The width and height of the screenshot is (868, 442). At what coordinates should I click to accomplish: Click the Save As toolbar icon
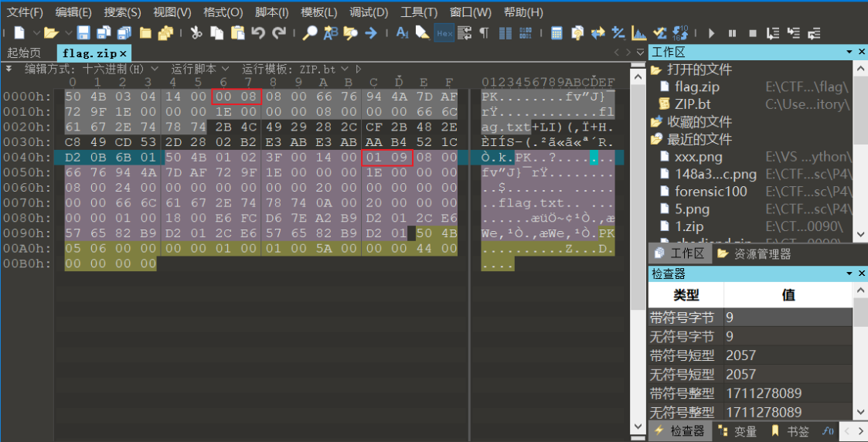(104, 33)
